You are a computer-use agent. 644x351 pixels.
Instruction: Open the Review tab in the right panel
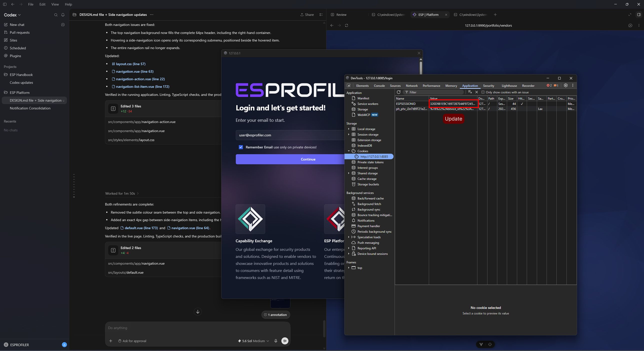click(x=339, y=15)
